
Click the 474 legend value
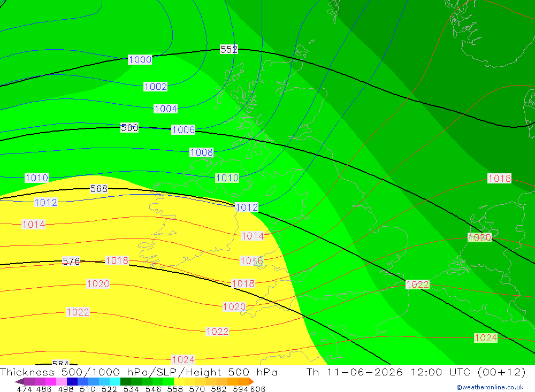tap(24, 389)
